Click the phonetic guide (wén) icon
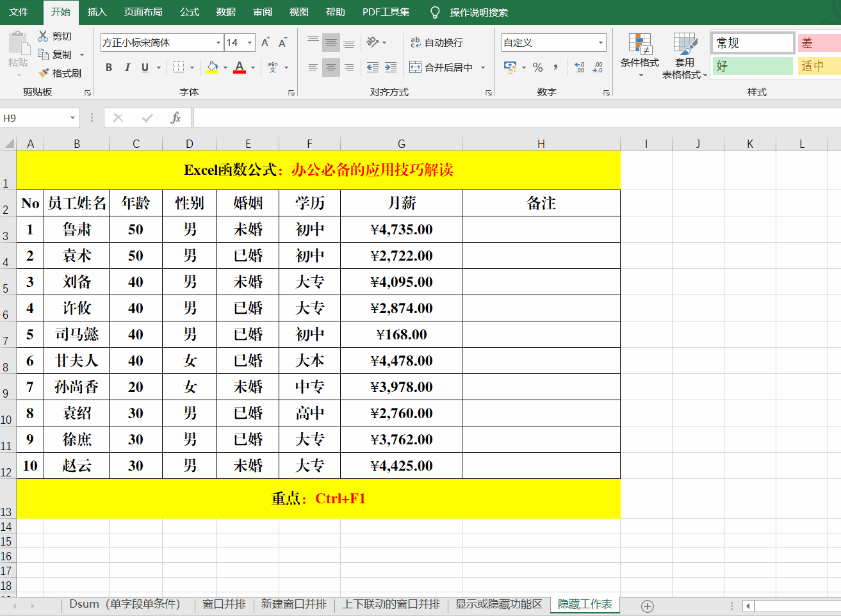The height and width of the screenshot is (616, 841). 273,67
